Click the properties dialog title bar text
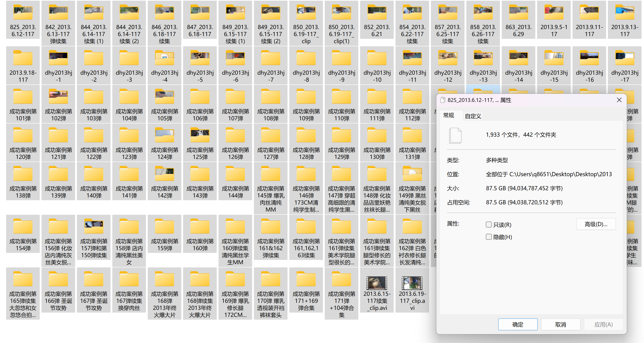This screenshot has width=644, height=343. click(x=479, y=100)
